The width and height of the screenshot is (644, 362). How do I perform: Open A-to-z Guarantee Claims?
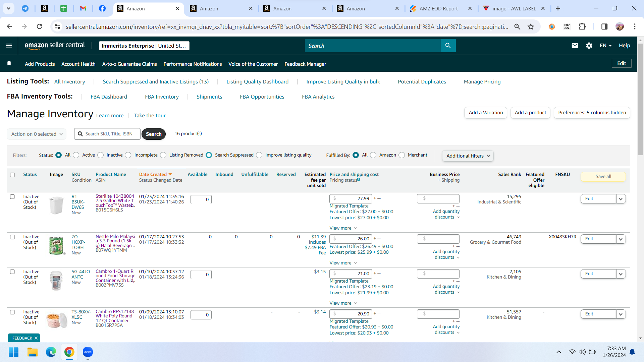[129, 64]
